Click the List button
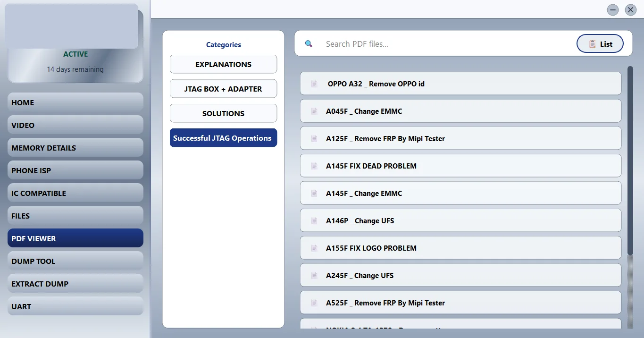Viewport: 644px width, 338px height. coord(600,44)
